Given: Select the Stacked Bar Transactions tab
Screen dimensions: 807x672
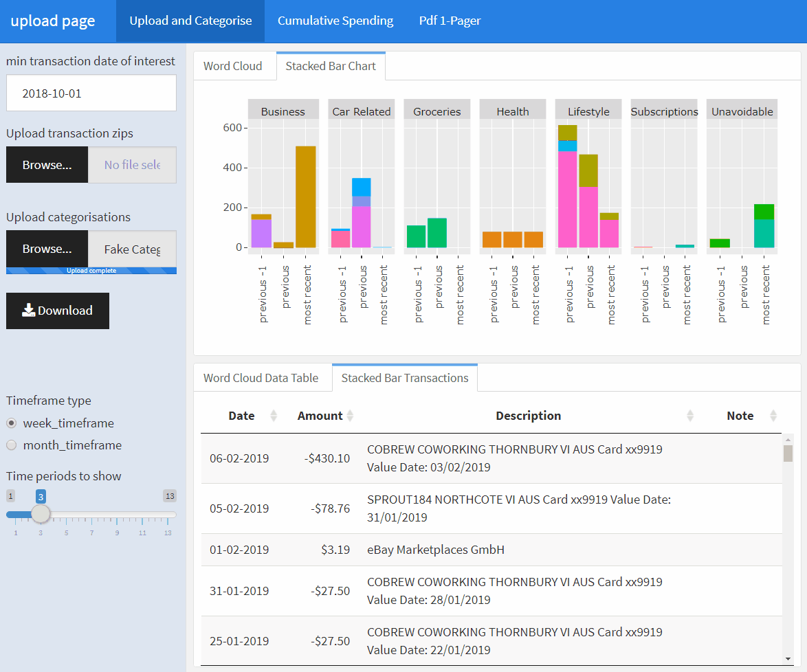Looking at the screenshot, I should [404, 377].
